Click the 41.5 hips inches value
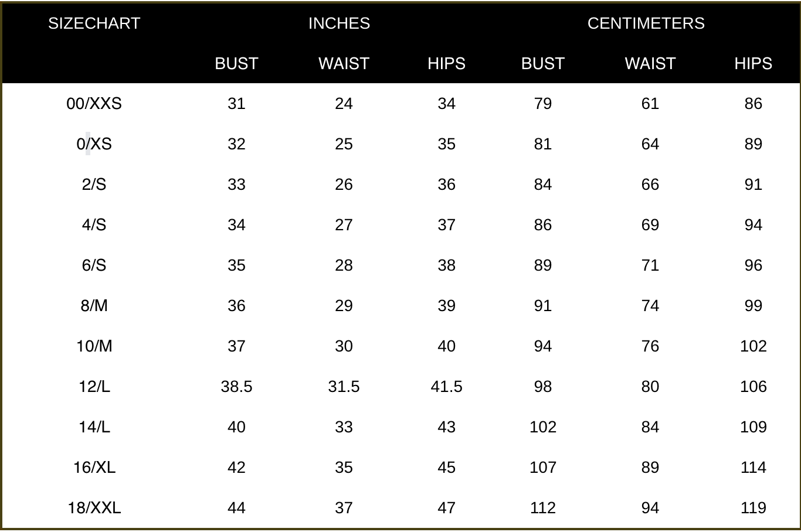 [446, 387]
